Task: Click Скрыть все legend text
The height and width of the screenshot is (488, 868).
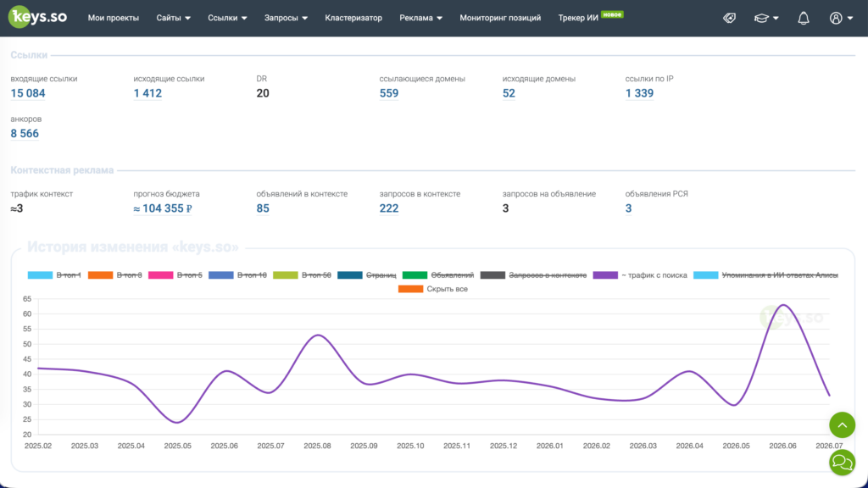Action: click(x=447, y=289)
